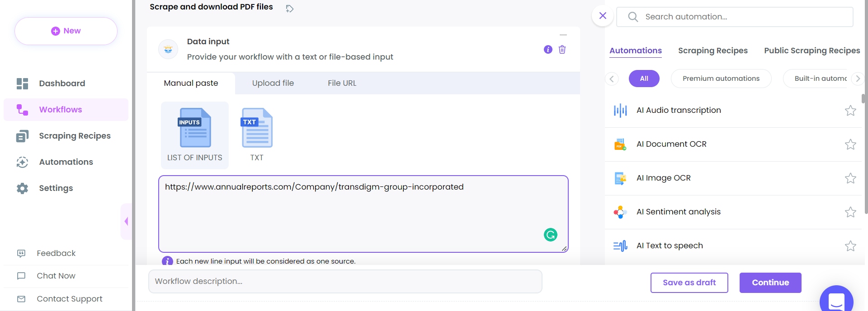Click the Grammarly icon in the text box
The width and height of the screenshot is (868, 311).
pos(550,235)
